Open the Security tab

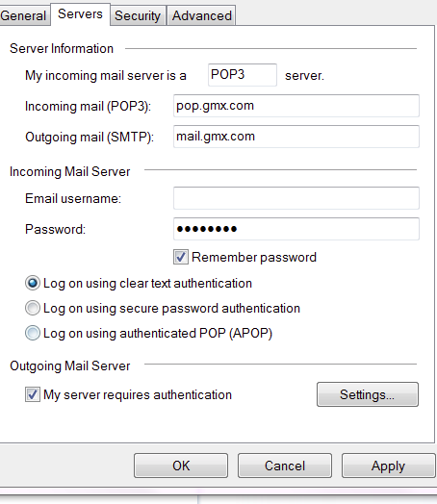point(138,15)
